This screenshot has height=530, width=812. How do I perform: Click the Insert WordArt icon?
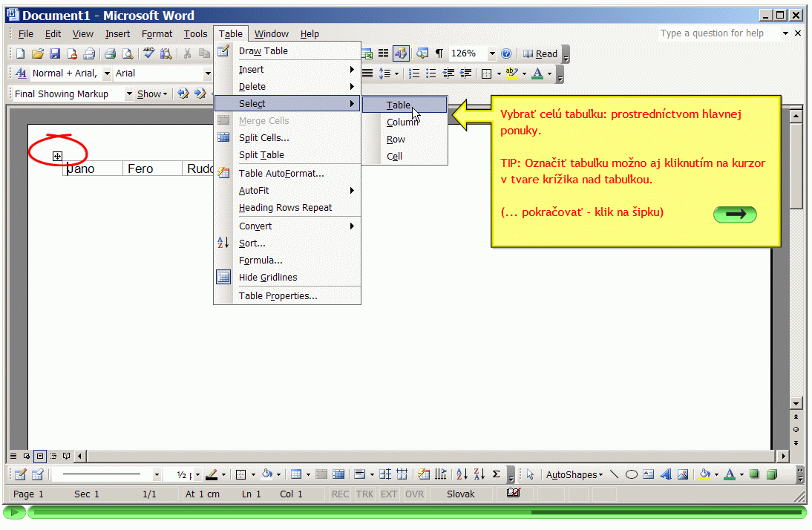[666, 474]
